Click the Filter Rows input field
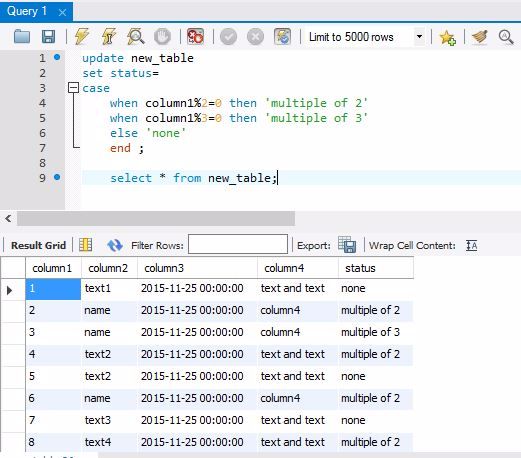 coord(238,244)
